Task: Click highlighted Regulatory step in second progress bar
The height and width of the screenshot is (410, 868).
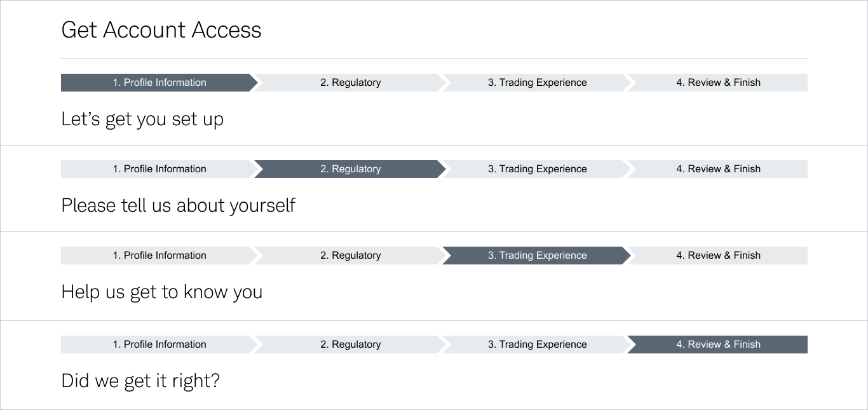Action: pos(350,169)
